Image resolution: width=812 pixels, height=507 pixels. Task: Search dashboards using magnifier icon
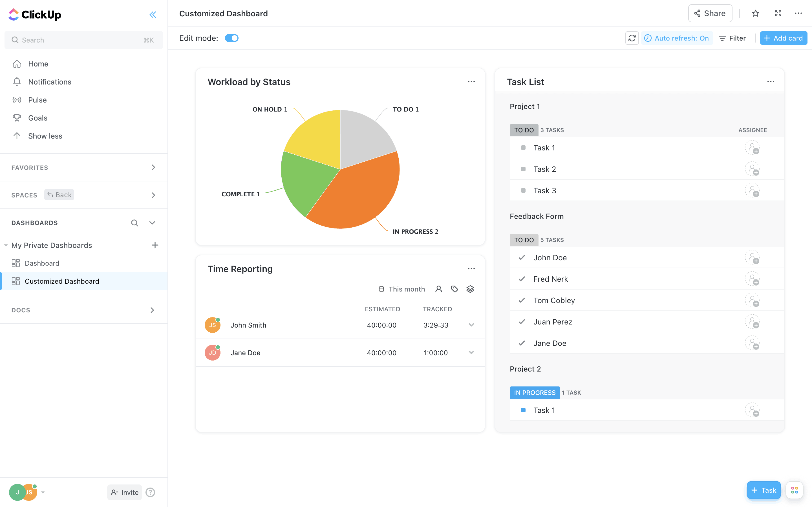tap(134, 223)
